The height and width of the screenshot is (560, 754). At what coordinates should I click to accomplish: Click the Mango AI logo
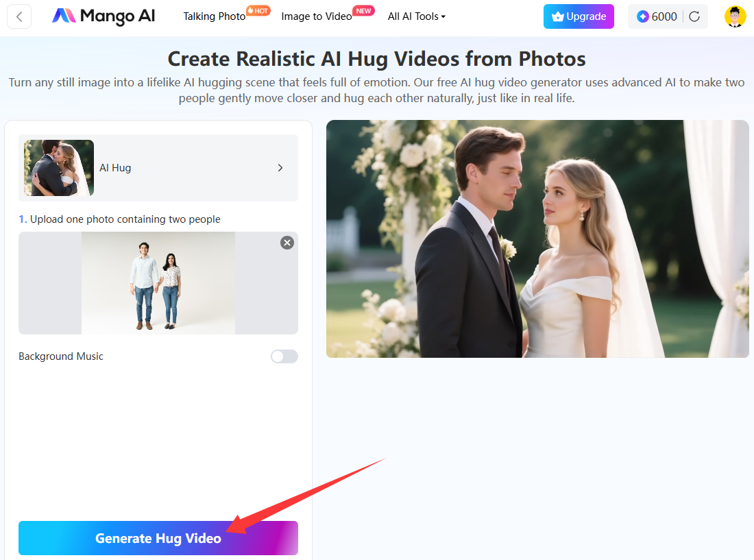(x=101, y=16)
